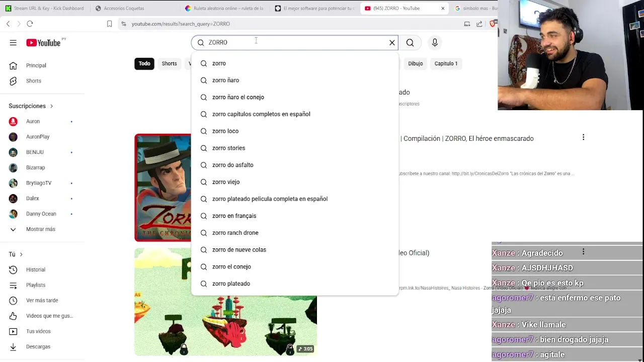Click the magnifier search button
Image resolution: width=644 pixels, height=362 pixels.
point(410,43)
